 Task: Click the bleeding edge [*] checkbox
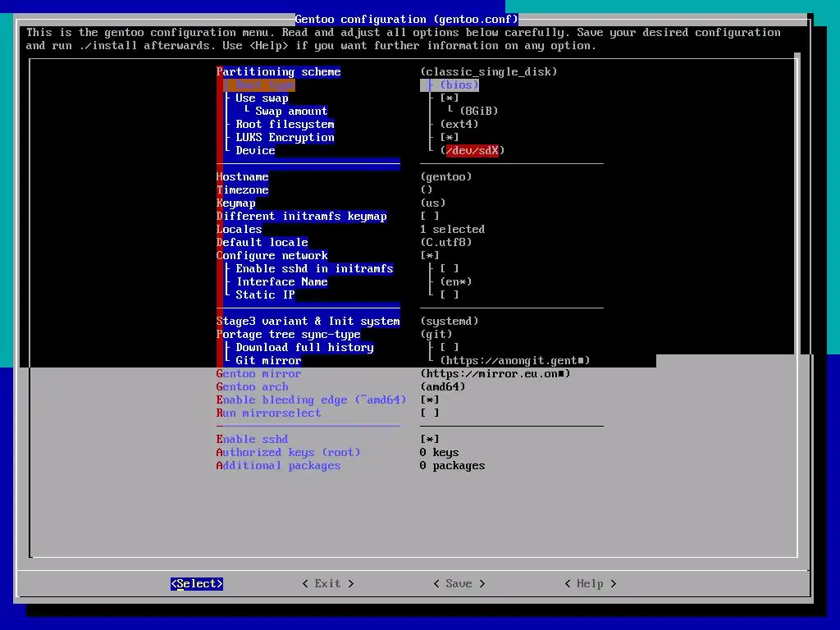pos(430,399)
